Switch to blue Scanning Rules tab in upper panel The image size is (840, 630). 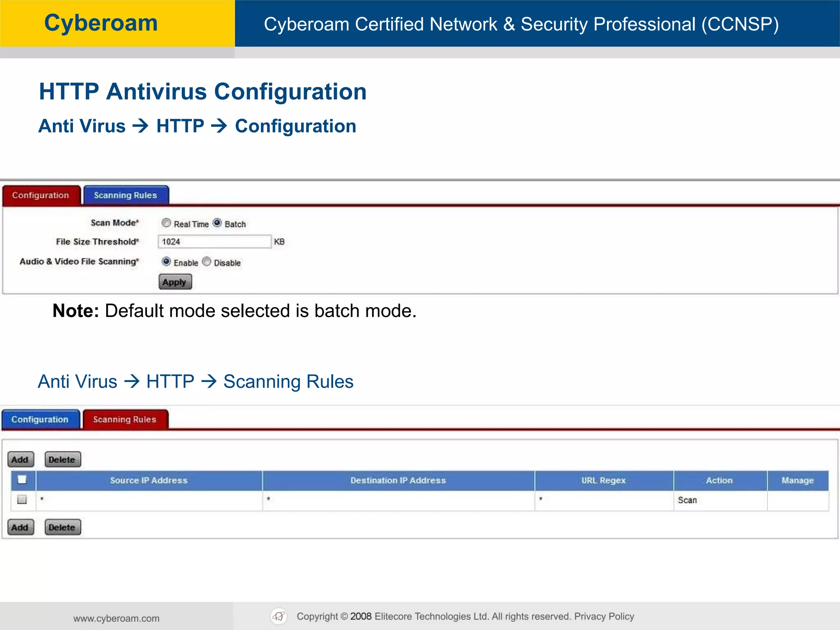[x=126, y=195]
